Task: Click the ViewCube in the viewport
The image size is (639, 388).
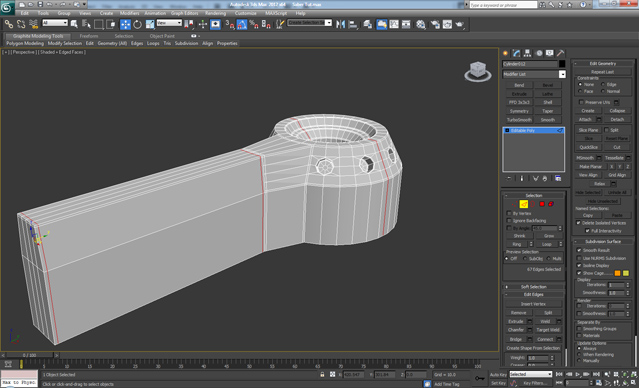Action: click(x=478, y=71)
